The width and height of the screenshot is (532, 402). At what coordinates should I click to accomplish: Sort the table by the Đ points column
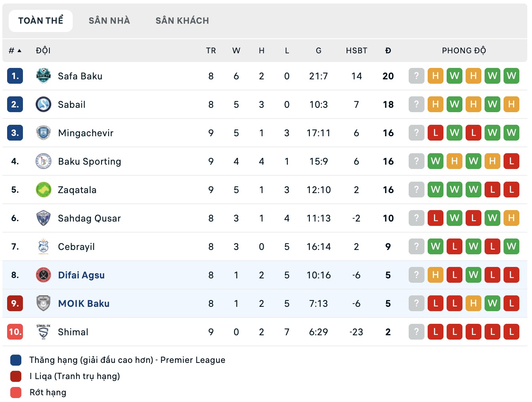tap(388, 51)
